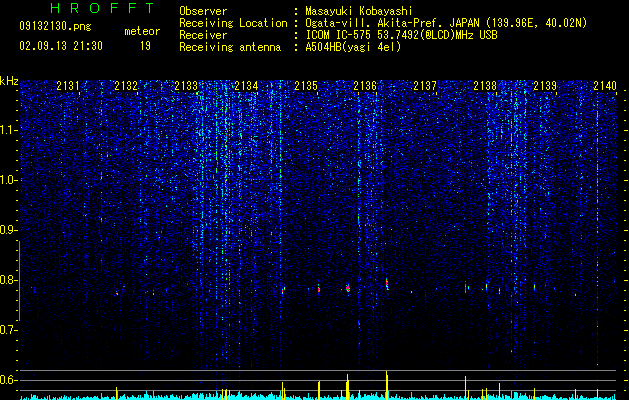
Task: Click the A504HB(yagi 4el) antenna text
Action: [353, 47]
